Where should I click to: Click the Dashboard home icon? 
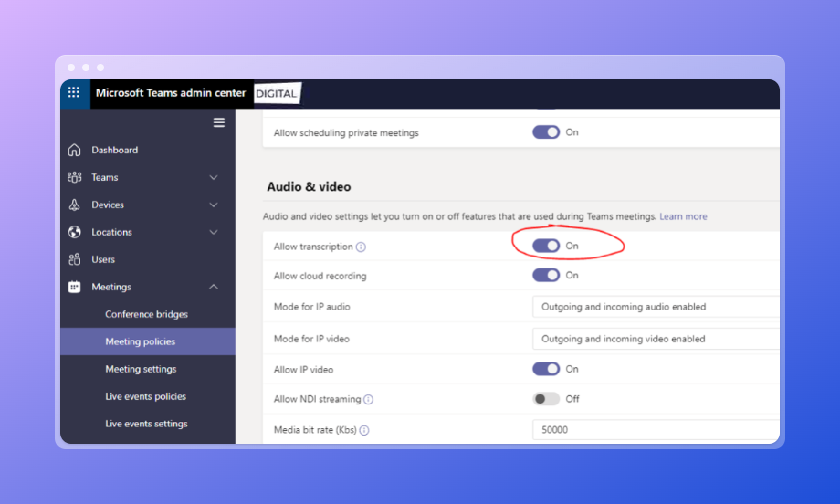[75, 150]
